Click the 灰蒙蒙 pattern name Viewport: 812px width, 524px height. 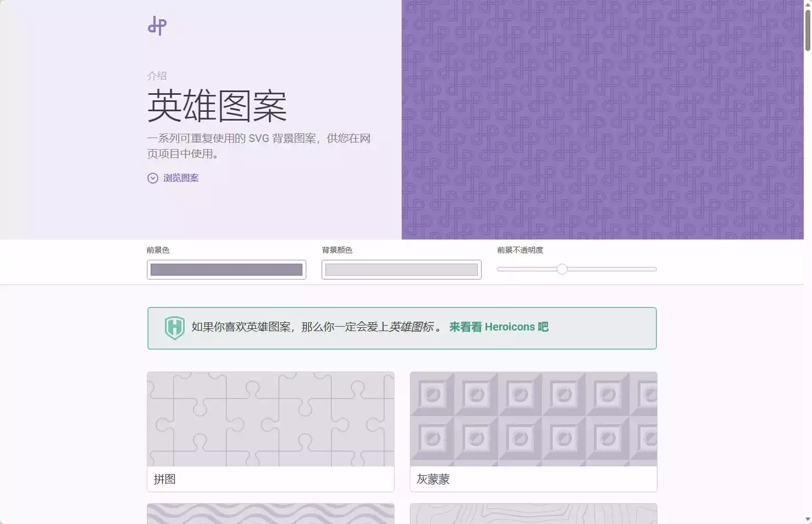tap(433, 479)
